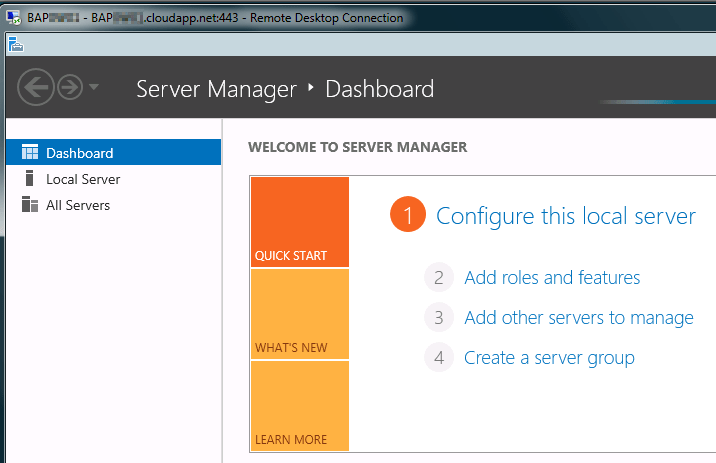Screen dimensions: 716x463
Task: Select Dashboard in the left pane
Action: click(114, 152)
